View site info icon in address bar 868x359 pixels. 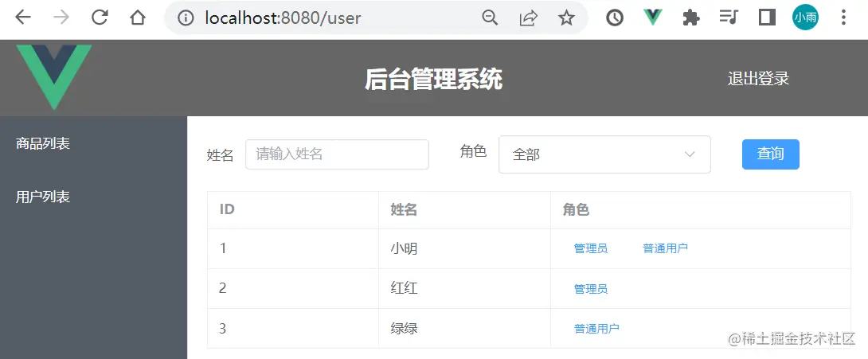click(x=186, y=18)
